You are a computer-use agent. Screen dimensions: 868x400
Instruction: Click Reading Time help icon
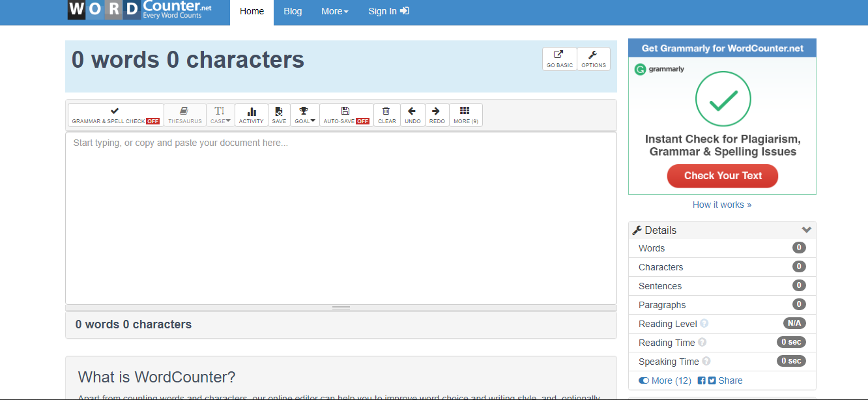tap(702, 343)
